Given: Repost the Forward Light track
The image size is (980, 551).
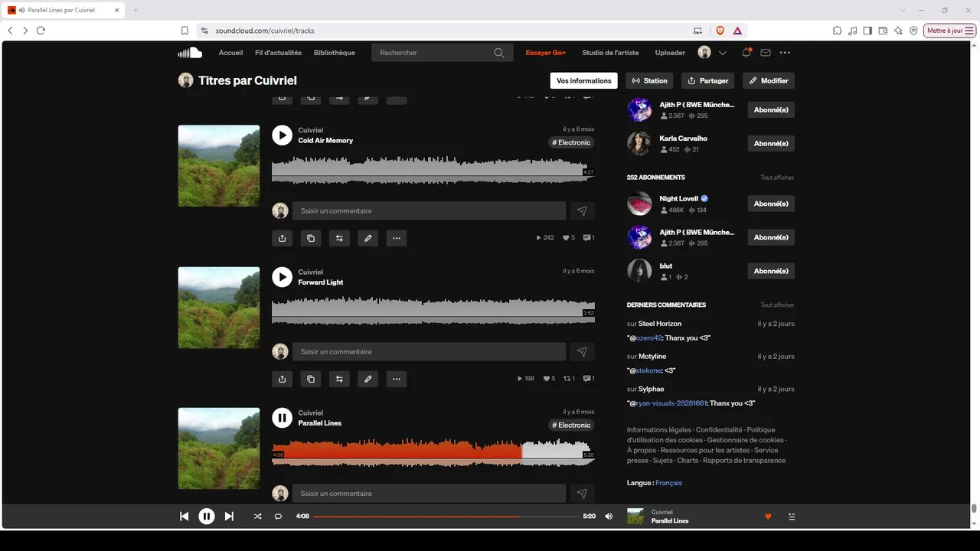Looking at the screenshot, I should pos(339,379).
